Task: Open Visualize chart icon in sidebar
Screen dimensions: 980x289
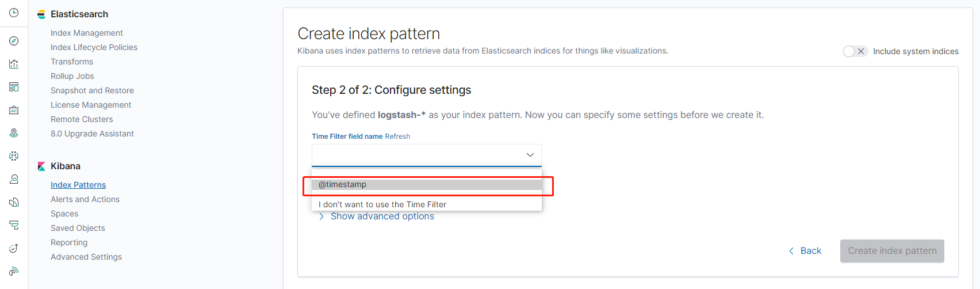Action: coord(14,64)
